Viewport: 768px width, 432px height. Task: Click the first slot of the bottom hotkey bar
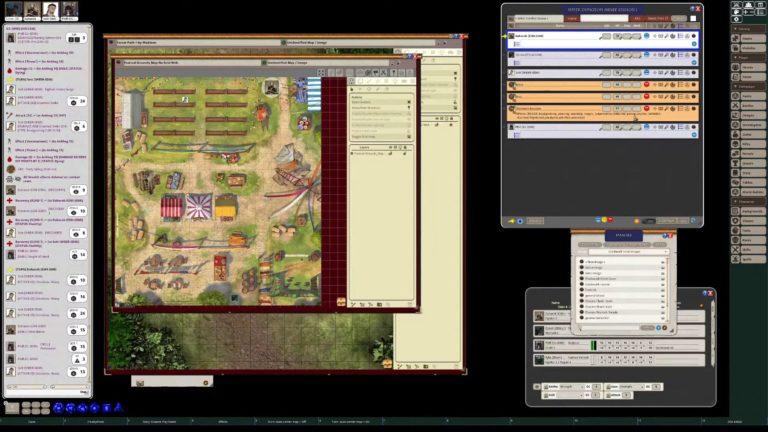click(30, 421)
